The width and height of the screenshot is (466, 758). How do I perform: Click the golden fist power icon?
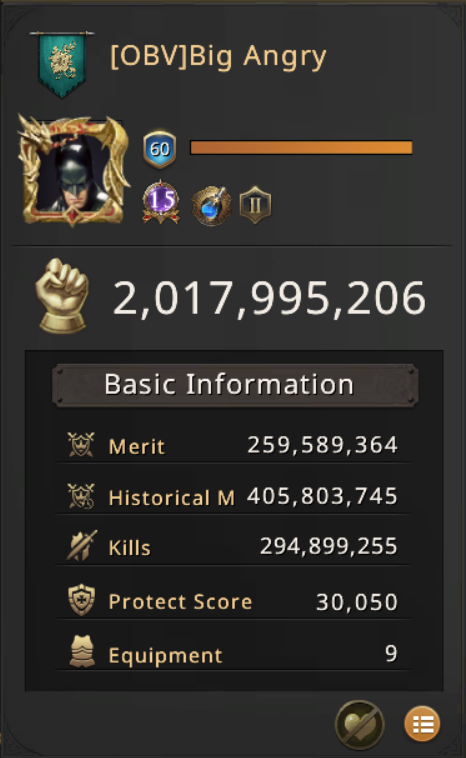point(62,296)
